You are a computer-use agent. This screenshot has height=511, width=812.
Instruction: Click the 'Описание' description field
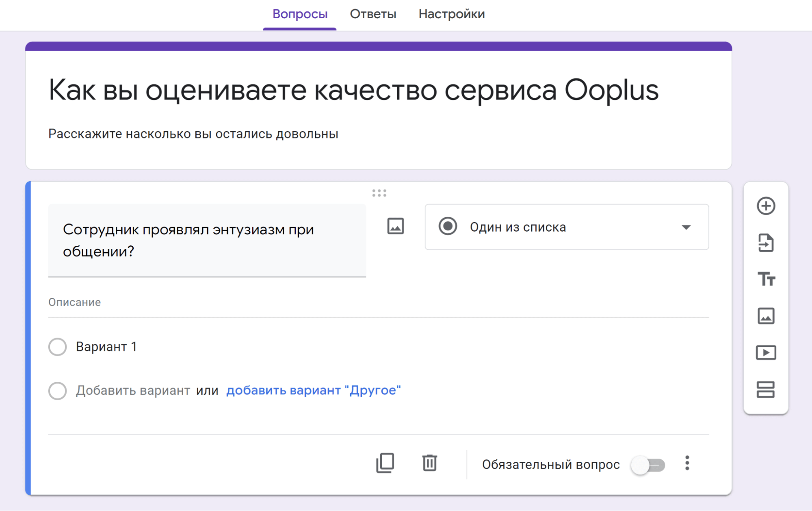(x=379, y=303)
